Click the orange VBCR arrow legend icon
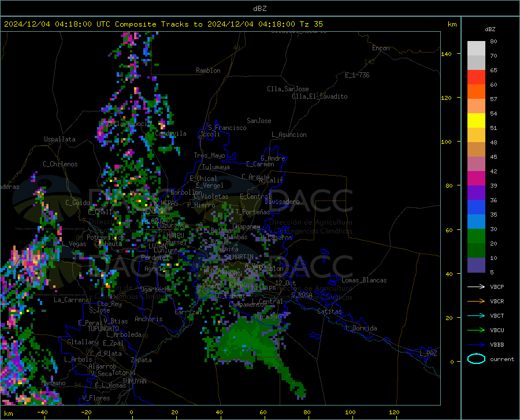This screenshot has height=420, width=520. [x=476, y=302]
